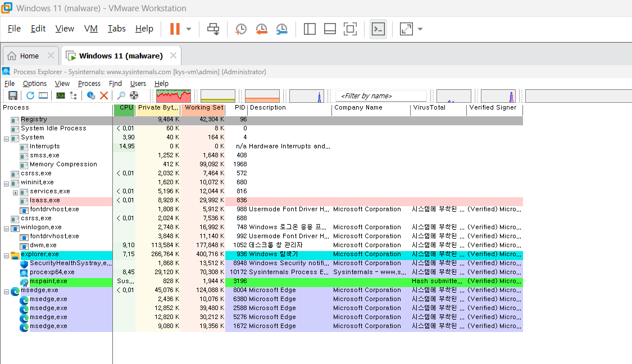Click the I/O mini graph with blue spike
This screenshot has width=632, height=364.
click(x=307, y=96)
